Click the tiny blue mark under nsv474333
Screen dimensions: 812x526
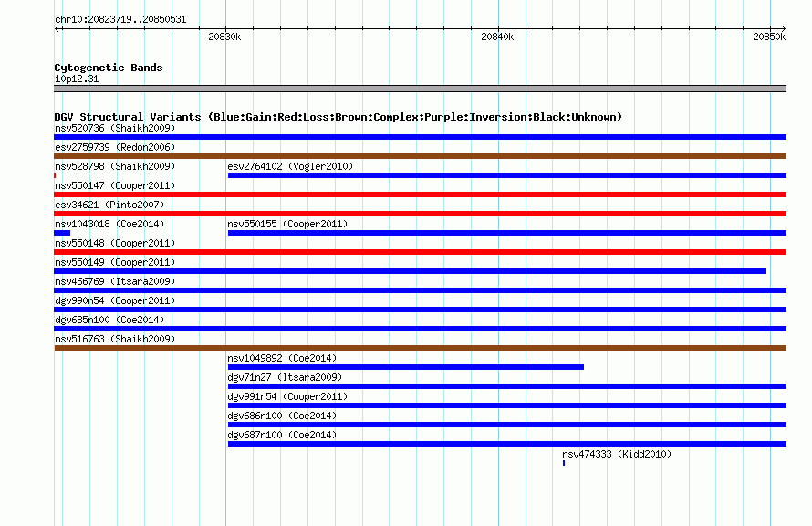click(564, 463)
